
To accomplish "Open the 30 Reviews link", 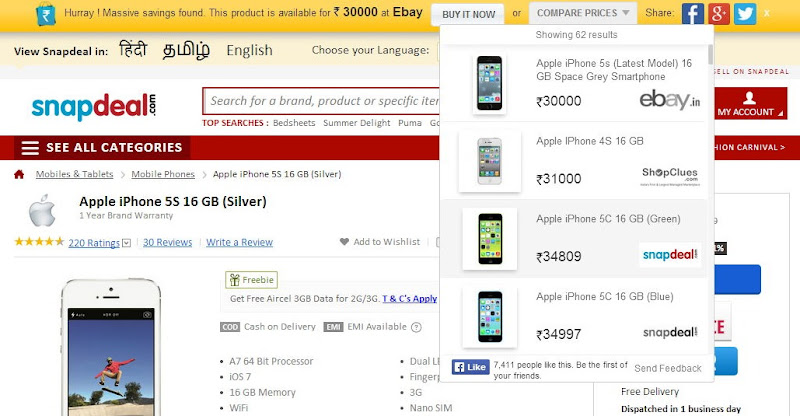I will click(167, 242).
